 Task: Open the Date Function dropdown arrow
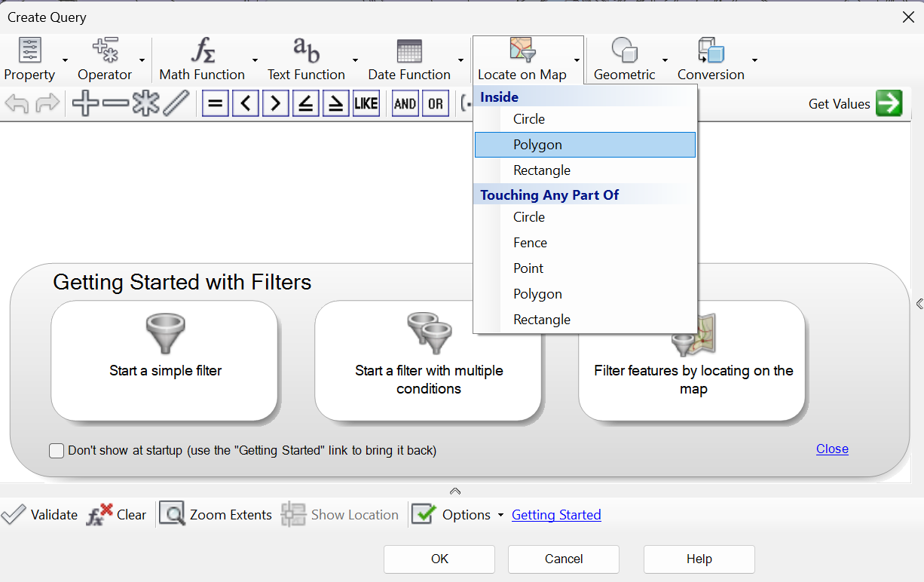(x=460, y=60)
